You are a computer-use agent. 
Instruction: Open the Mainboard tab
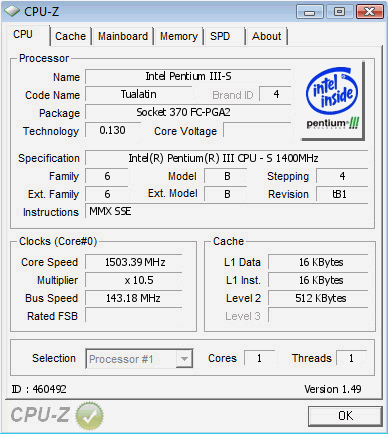[123, 36]
